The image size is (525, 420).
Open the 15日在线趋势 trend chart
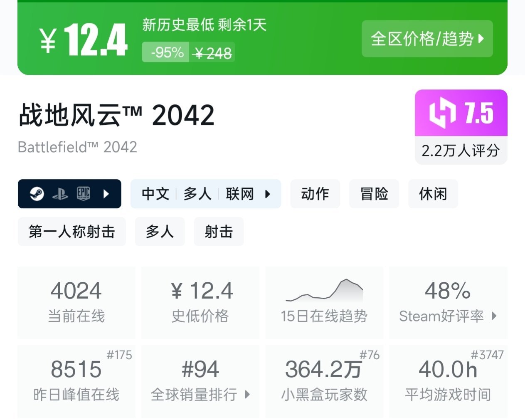(324, 303)
